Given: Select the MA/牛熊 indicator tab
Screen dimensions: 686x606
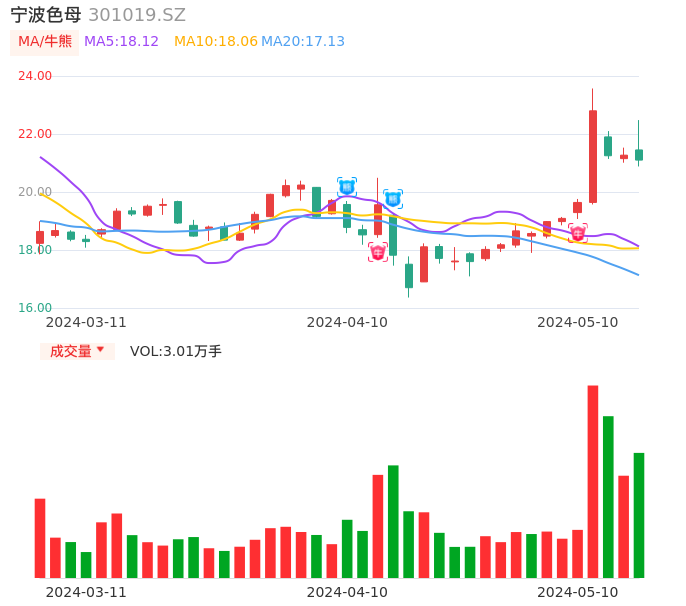Looking at the screenshot, I should click(x=45, y=42).
